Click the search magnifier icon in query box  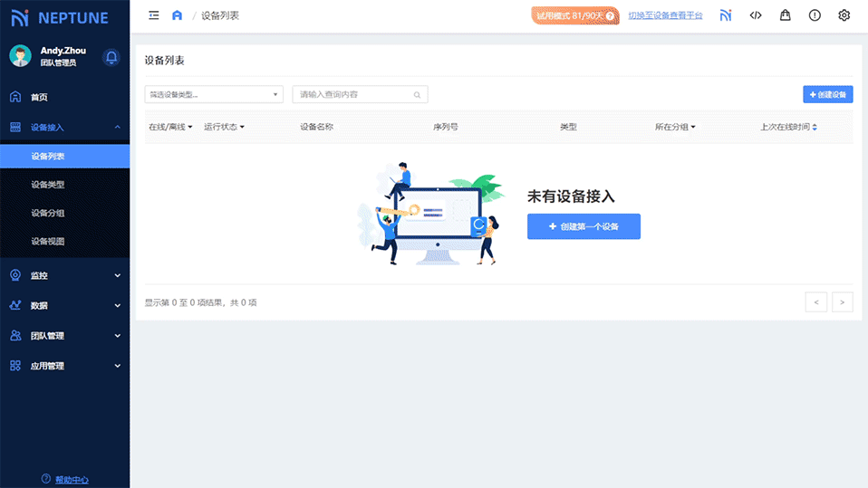click(x=417, y=95)
